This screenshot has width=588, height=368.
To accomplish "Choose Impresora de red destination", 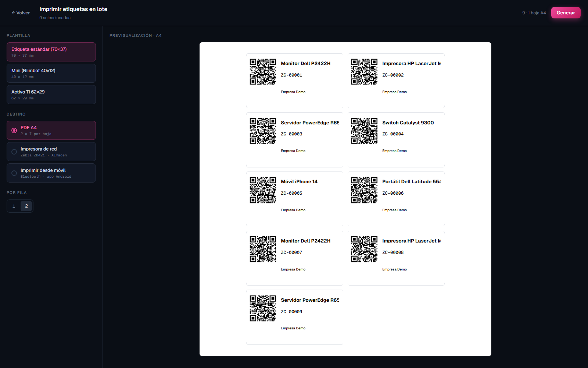I will click(51, 152).
